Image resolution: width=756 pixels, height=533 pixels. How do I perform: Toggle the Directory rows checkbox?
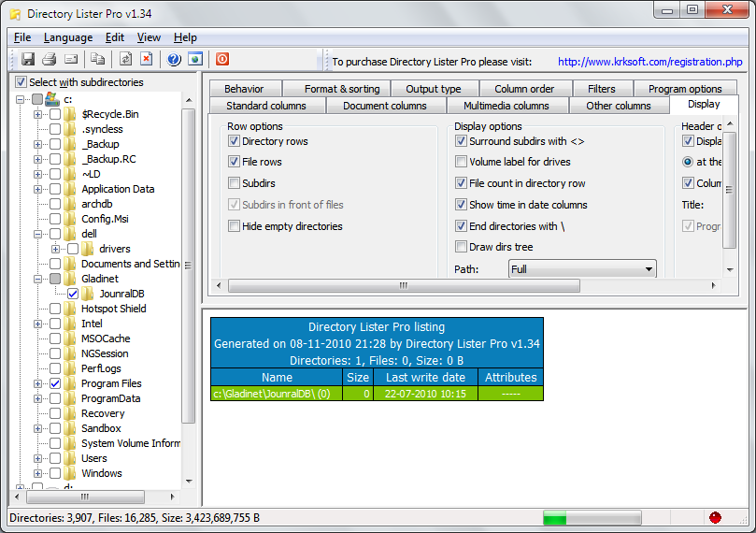coord(234,141)
